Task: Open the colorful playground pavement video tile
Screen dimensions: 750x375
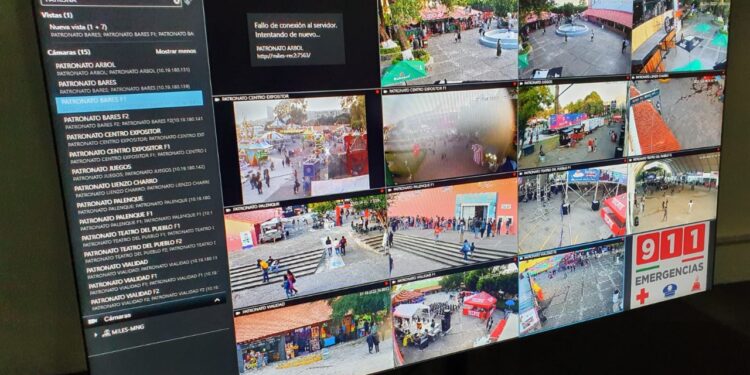Action: [x=572, y=289]
